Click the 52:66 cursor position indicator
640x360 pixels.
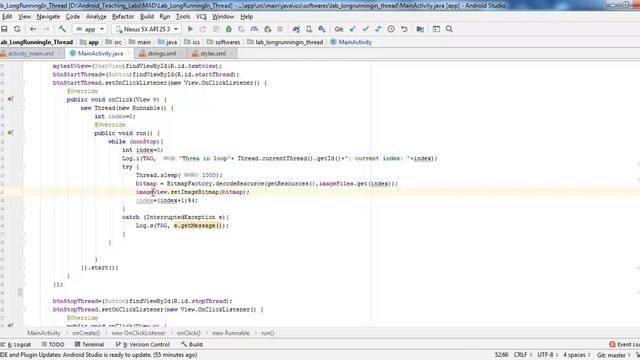[x=501, y=355]
